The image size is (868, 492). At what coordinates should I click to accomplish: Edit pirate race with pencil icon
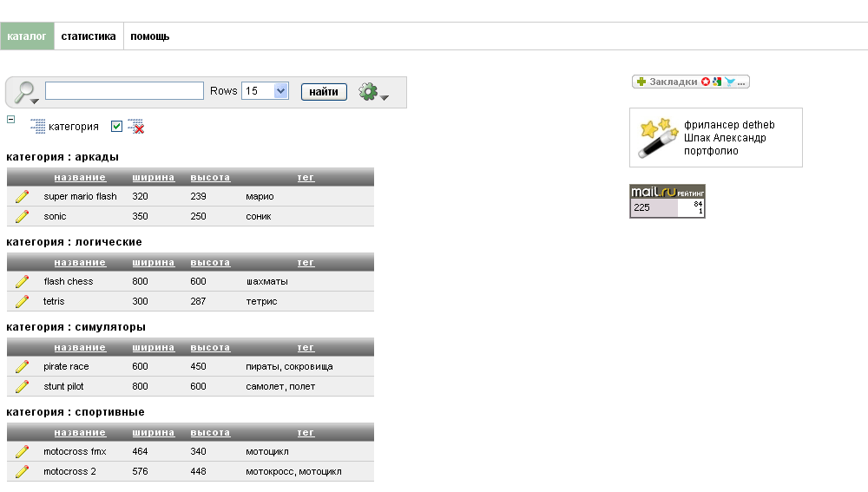23,366
